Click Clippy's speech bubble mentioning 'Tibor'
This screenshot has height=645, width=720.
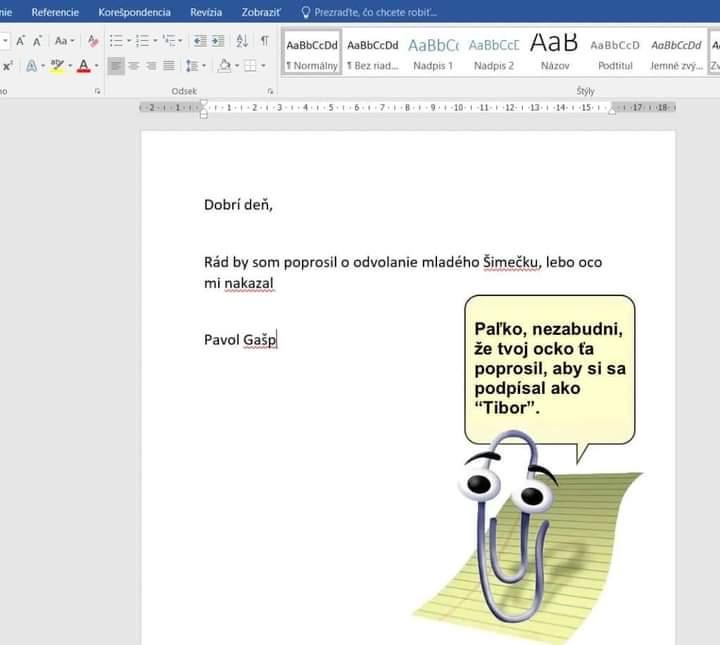tap(550, 370)
